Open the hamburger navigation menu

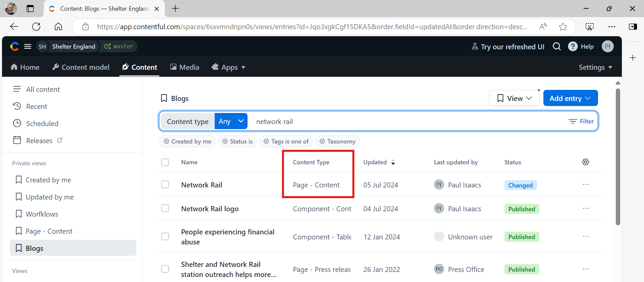28,47
